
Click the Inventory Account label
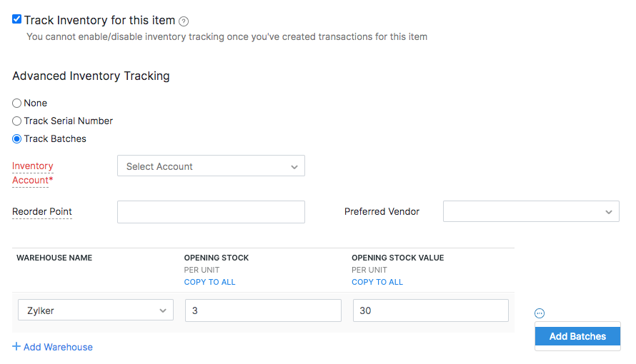32,173
